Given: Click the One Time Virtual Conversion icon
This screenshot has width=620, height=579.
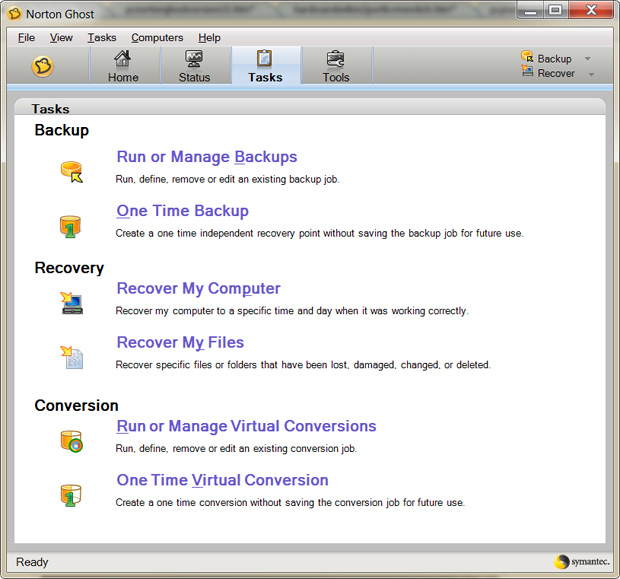Looking at the screenshot, I should click(x=71, y=495).
